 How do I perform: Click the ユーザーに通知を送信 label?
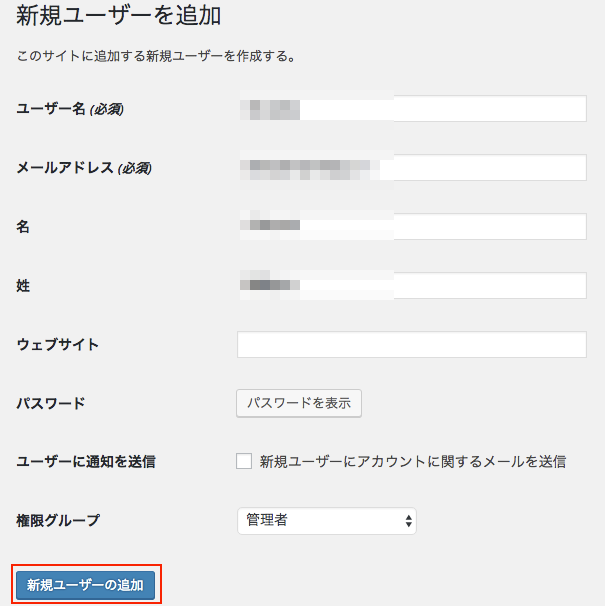(86, 461)
